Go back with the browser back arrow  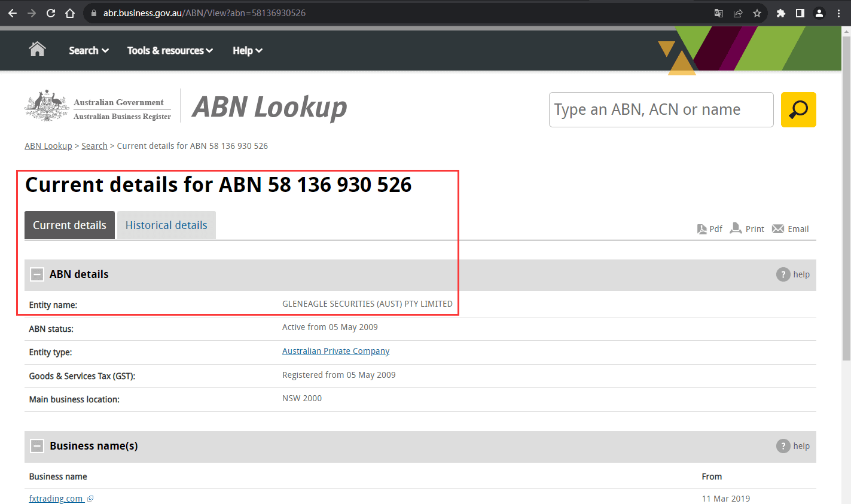tap(13, 13)
